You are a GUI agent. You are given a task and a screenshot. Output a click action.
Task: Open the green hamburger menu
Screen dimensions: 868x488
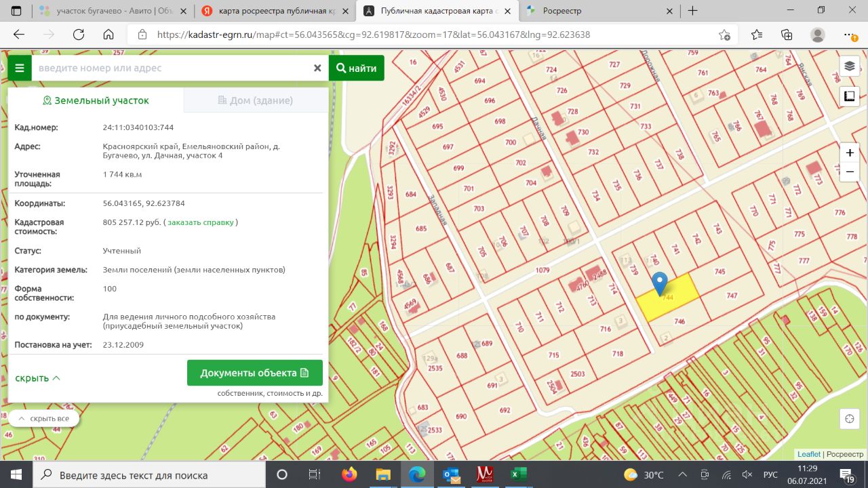(20, 68)
